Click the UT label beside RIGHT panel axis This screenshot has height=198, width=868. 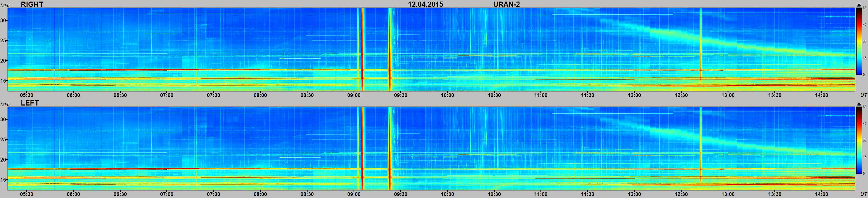click(863, 95)
